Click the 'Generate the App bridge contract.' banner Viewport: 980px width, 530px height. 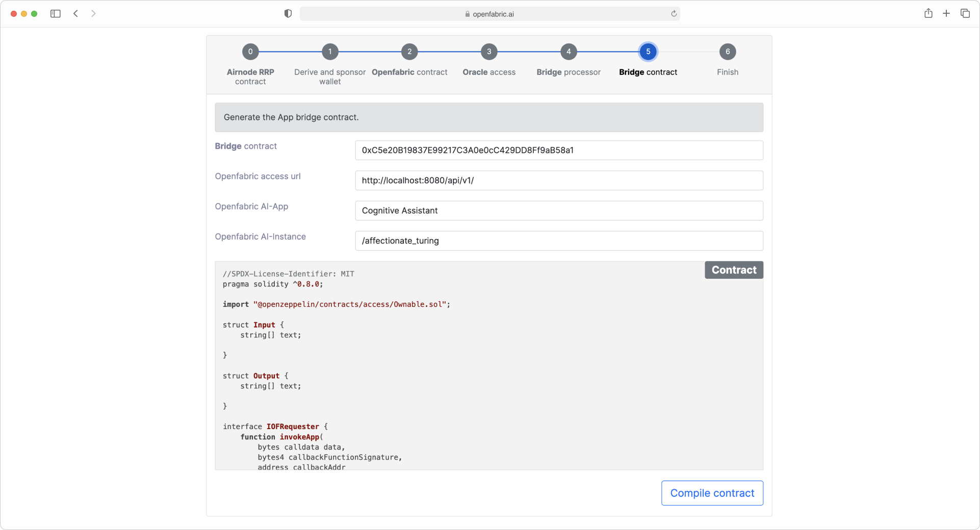[x=489, y=117]
